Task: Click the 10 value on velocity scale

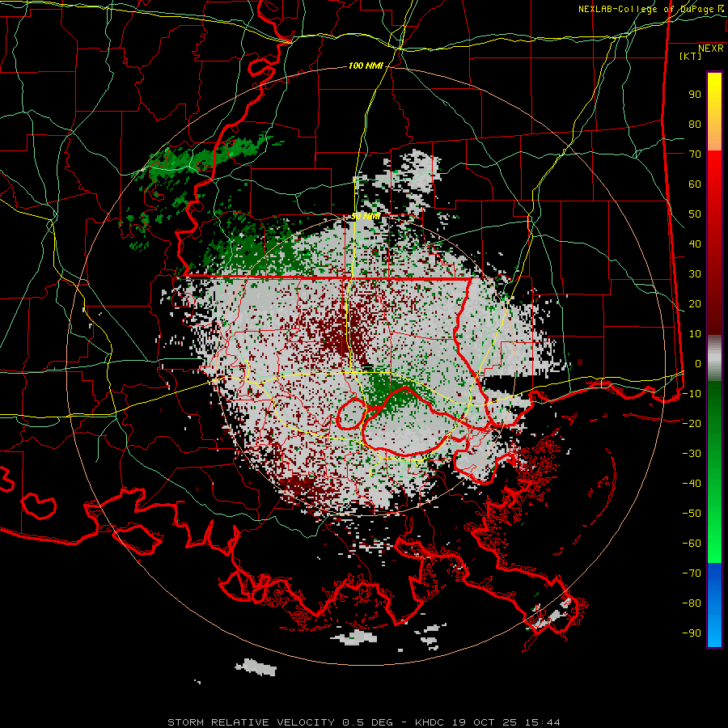Action: (695, 334)
